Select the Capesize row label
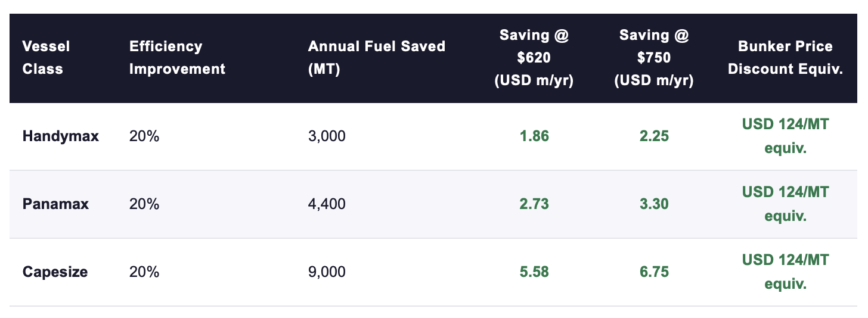868x318 pixels. [x=55, y=272]
